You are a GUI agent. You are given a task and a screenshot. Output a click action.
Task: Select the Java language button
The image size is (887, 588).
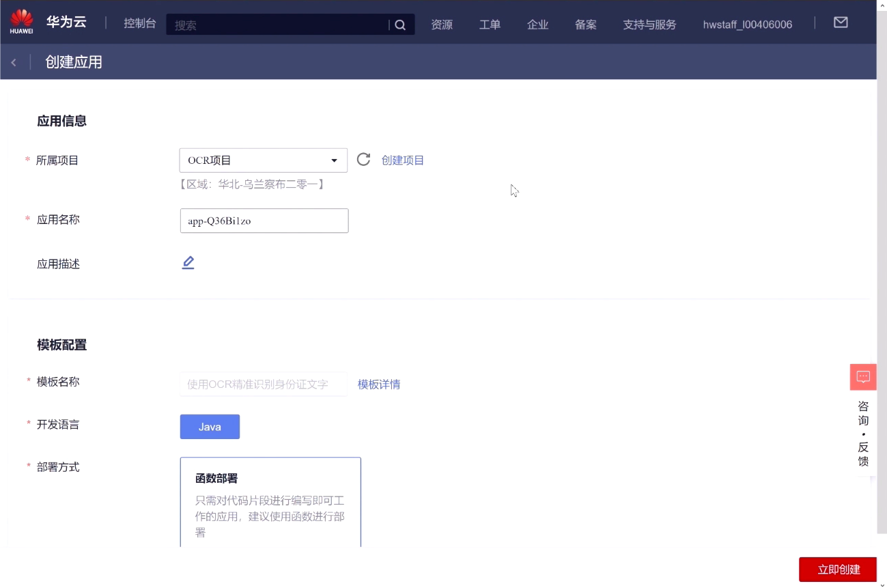[210, 427]
